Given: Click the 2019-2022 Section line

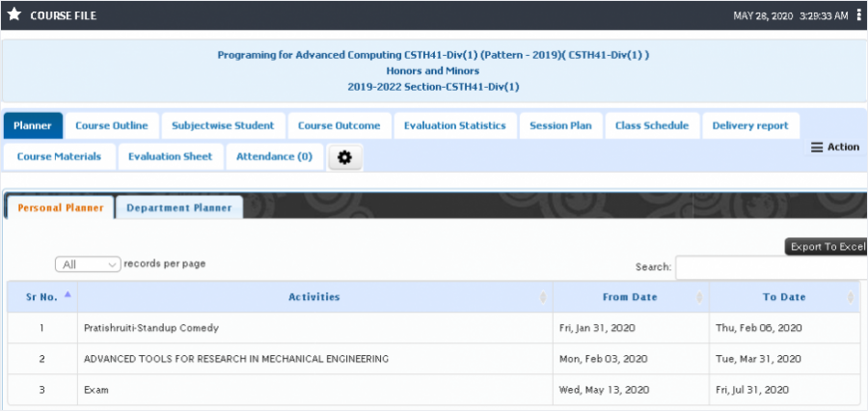Looking at the screenshot, I should click(x=433, y=87).
